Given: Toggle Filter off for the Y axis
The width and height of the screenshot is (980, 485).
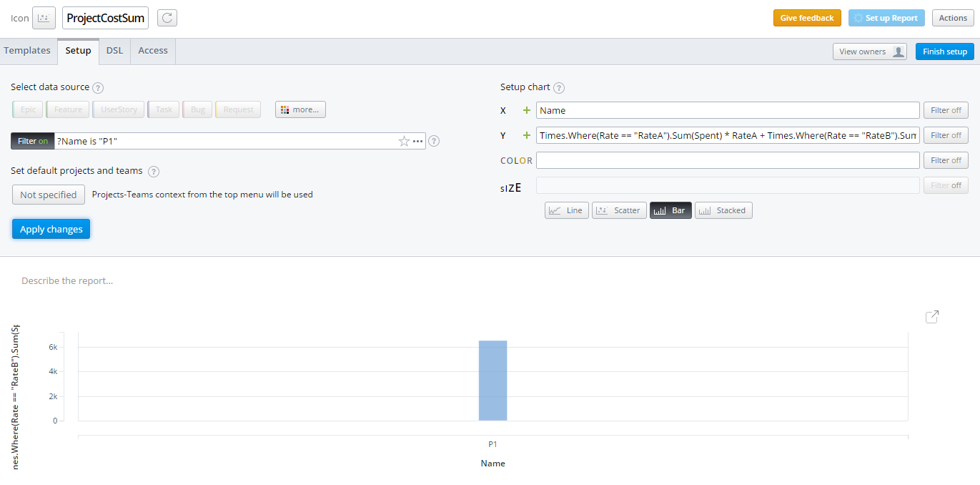Looking at the screenshot, I should point(946,135).
